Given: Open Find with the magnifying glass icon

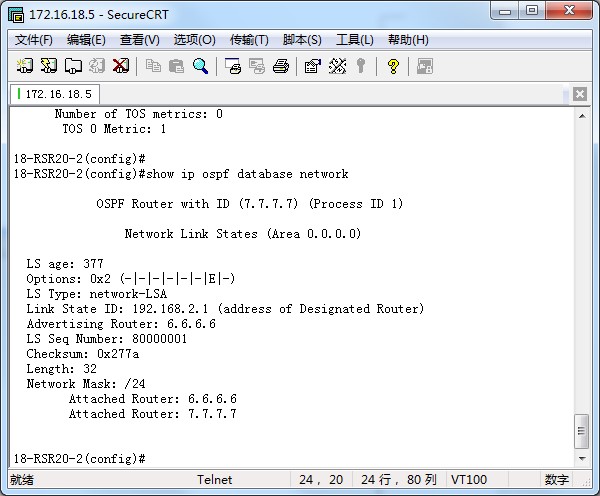Looking at the screenshot, I should coord(201,67).
